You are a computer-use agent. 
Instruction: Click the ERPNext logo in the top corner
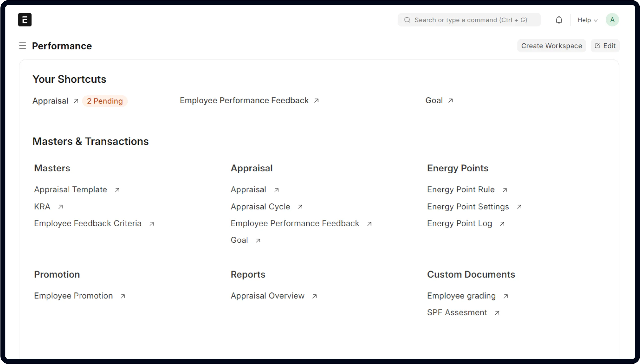pos(25,19)
